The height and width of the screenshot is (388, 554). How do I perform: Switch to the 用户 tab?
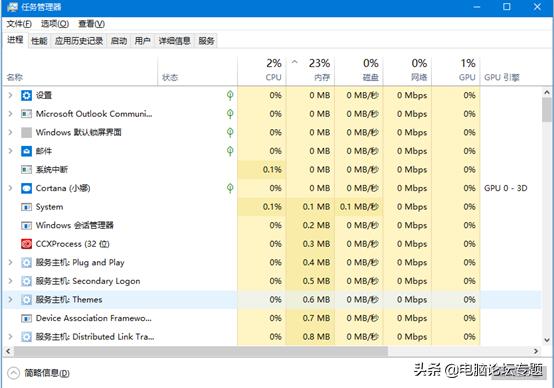click(x=142, y=41)
